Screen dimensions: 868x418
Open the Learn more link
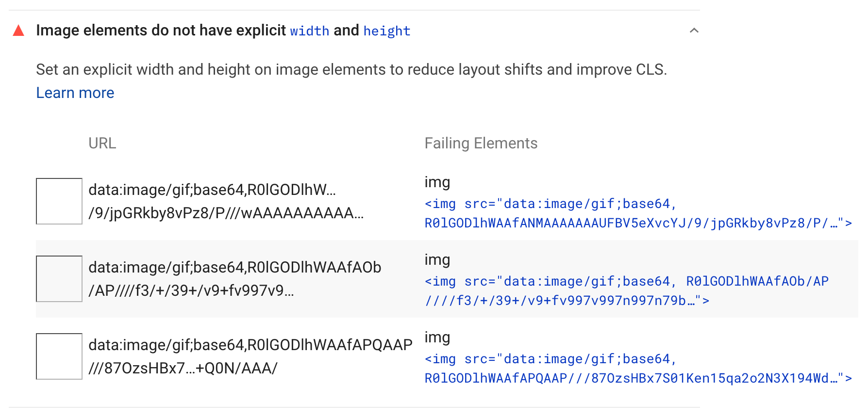click(x=75, y=93)
